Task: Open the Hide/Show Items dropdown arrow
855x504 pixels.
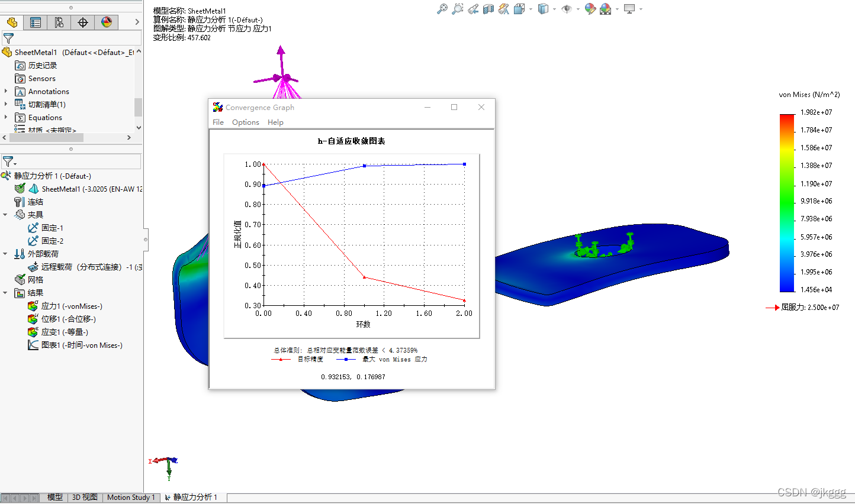Action: (x=578, y=9)
